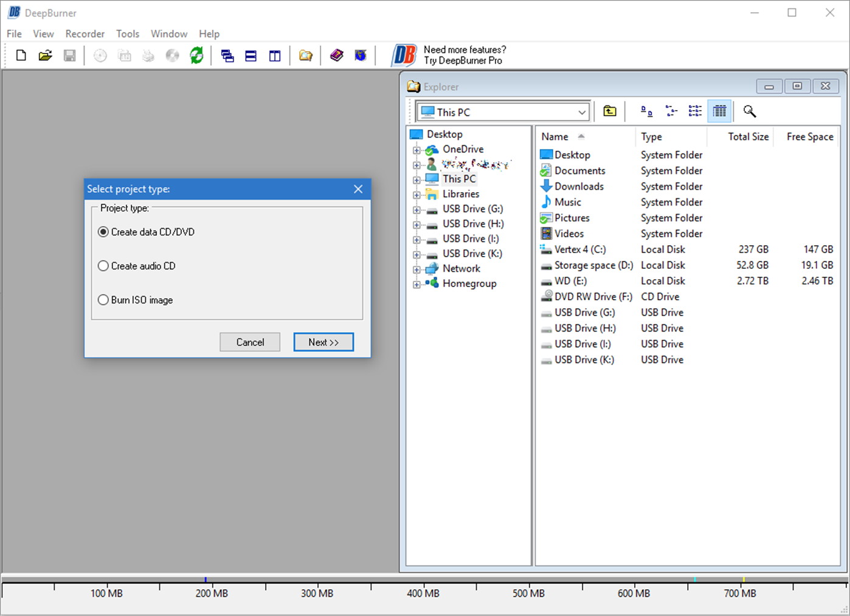
Task: Select USB Drive (I:) in folder tree
Action: coord(471,238)
